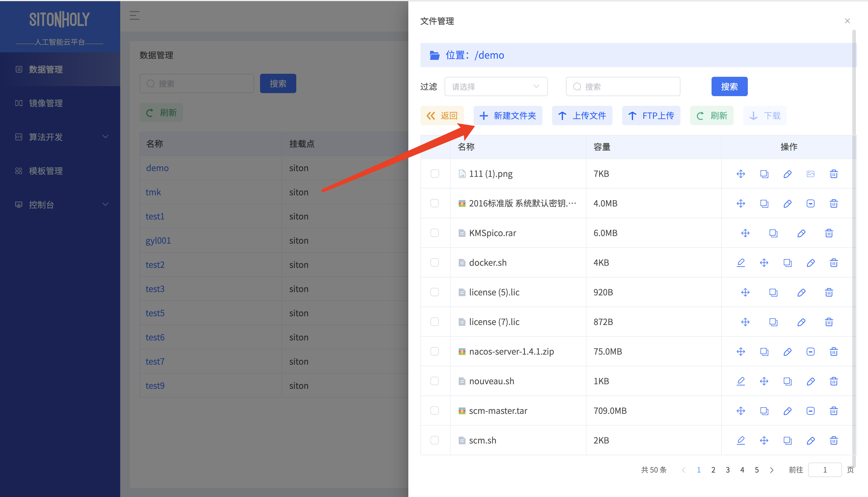Viewport: 868px width, 497px height.
Task: Click the extract (minus box) icon for 2016标准版 row
Action: pyautogui.click(x=810, y=203)
